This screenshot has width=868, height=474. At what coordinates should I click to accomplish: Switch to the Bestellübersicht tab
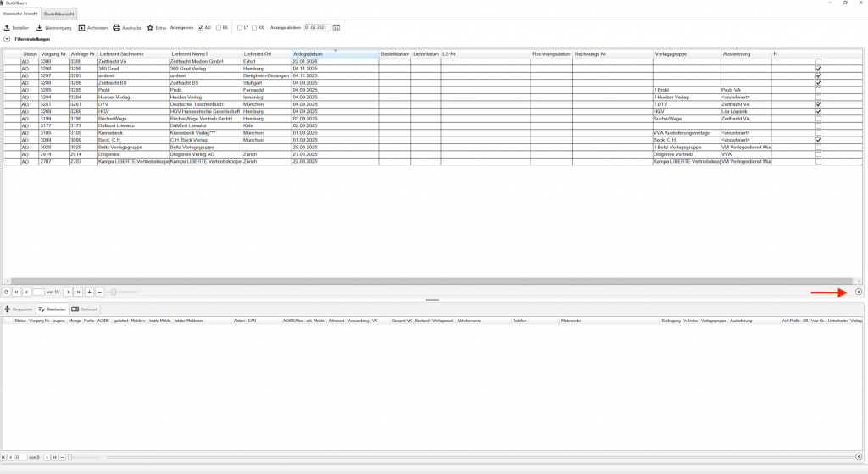(x=61, y=14)
